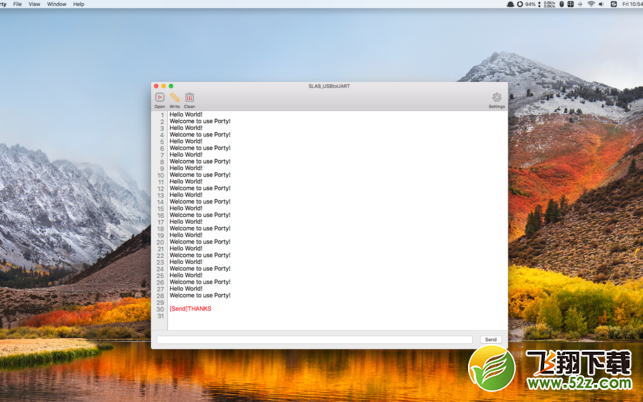The height and width of the screenshot is (402, 643).
Task: Open the Window menu
Action: coord(57,4)
